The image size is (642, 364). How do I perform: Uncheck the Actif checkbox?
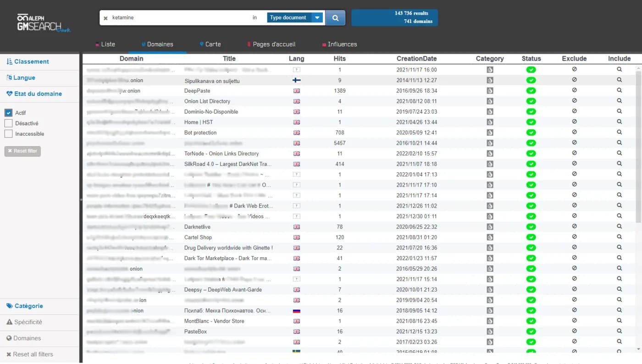click(8, 113)
